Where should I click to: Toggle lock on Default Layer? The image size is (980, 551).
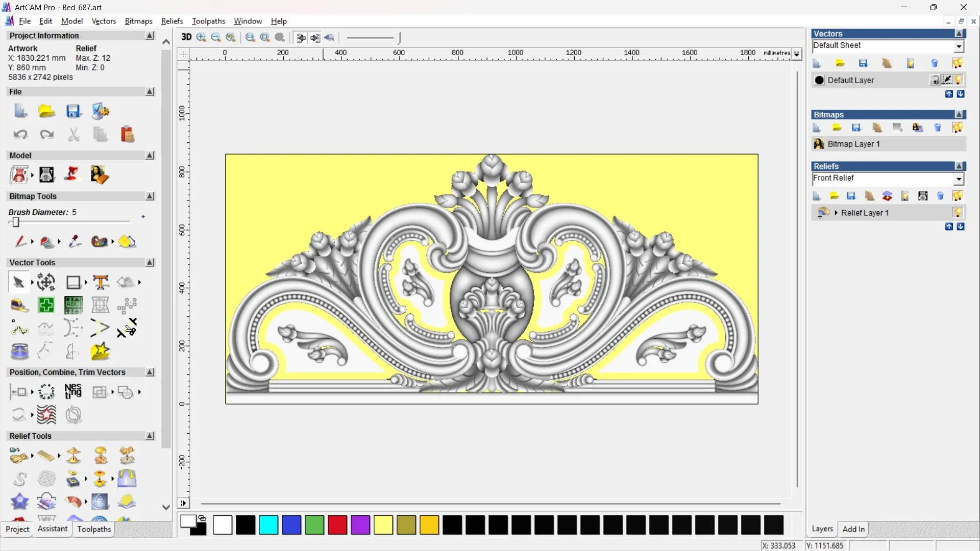935,80
